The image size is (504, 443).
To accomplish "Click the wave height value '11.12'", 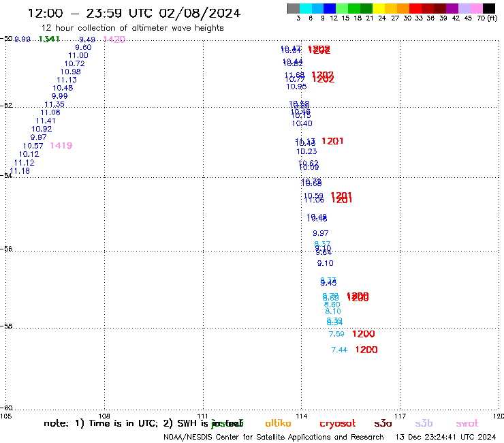I will point(24,163).
